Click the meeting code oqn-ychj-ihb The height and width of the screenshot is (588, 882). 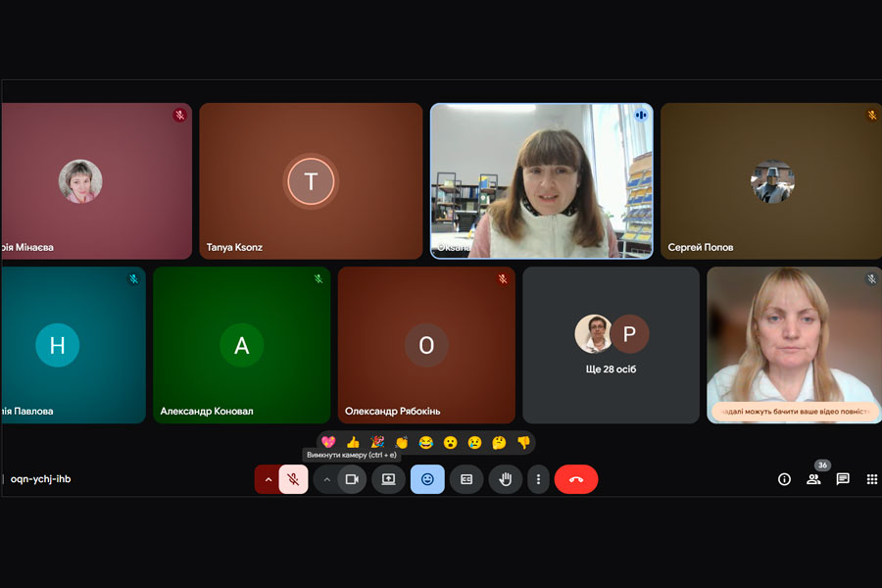[x=40, y=479]
